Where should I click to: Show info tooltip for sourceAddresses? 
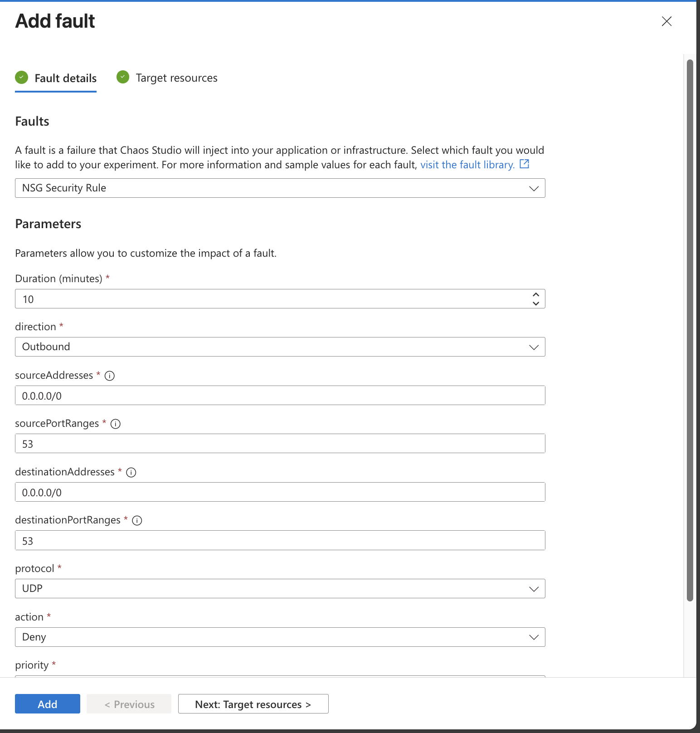(110, 376)
